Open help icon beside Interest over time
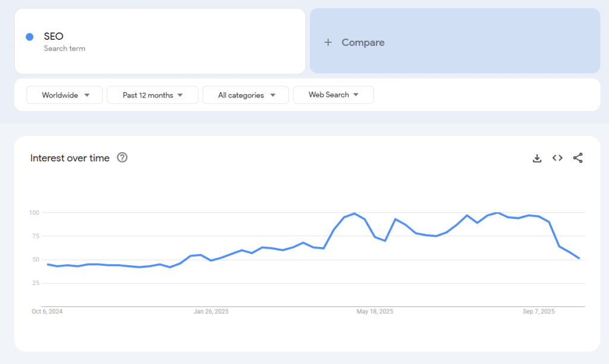 123,158
